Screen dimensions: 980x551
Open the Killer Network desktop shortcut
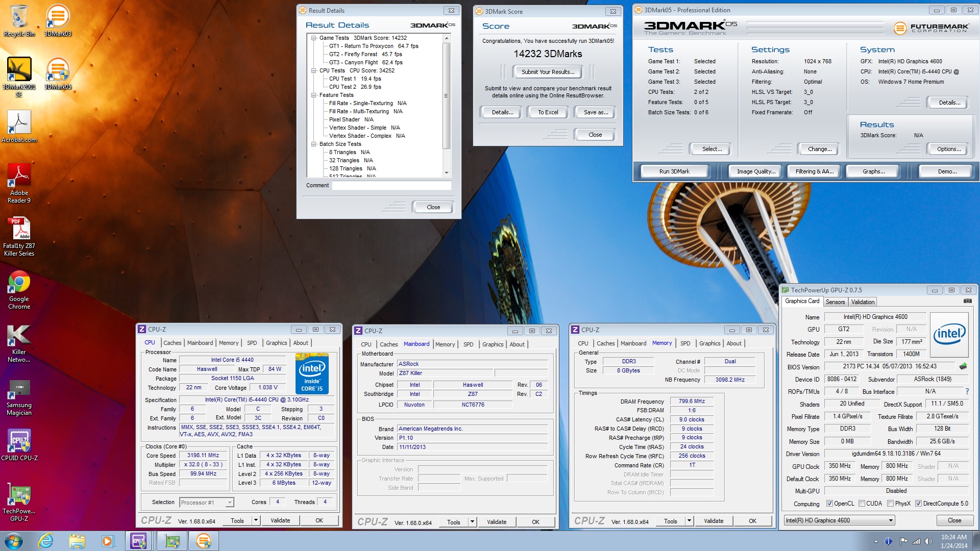coord(19,342)
